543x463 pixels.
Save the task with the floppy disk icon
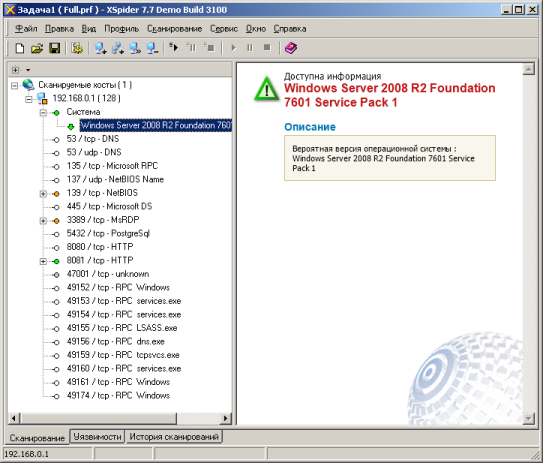tap(54, 48)
